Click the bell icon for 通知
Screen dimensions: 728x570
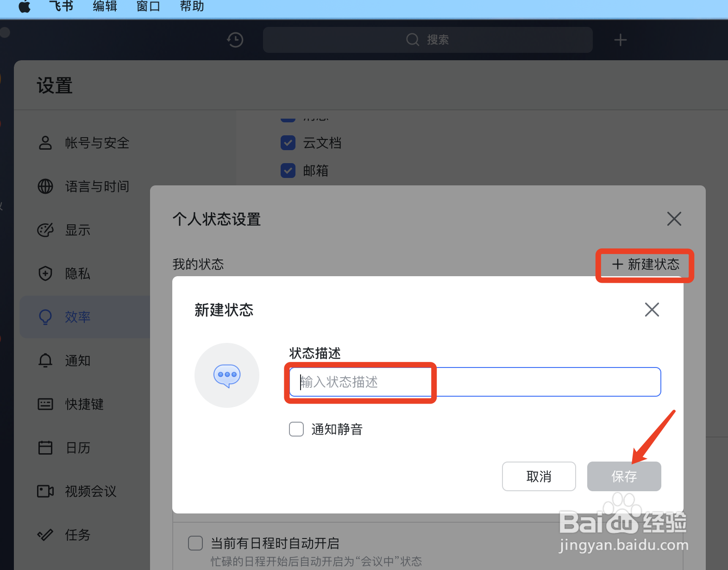45,361
